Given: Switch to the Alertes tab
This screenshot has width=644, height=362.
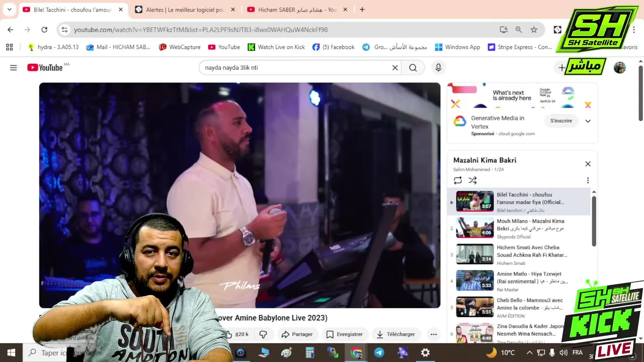Looking at the screenshot, I should pyautogui.click(x=185, y=10).
